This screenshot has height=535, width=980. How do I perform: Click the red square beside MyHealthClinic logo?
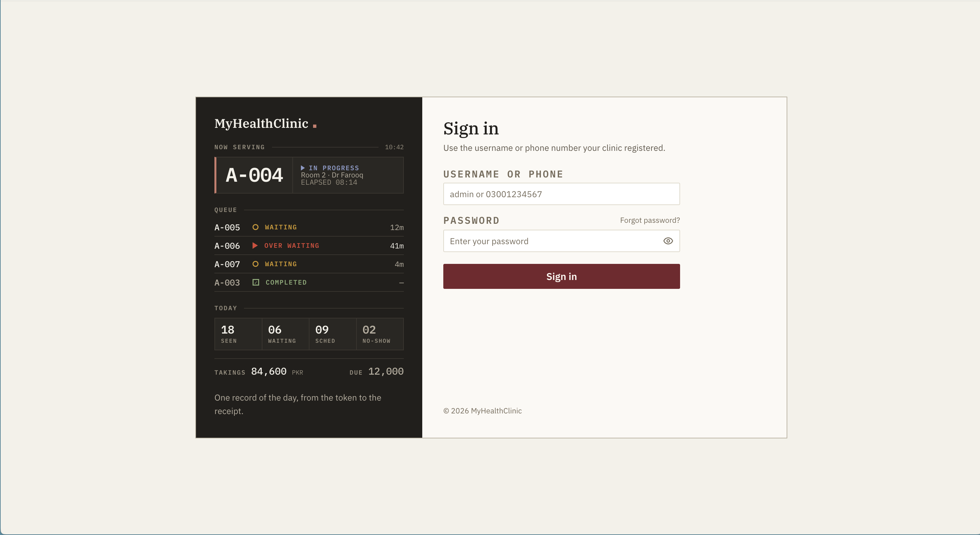pyautogui.click(x=315, y=126)
